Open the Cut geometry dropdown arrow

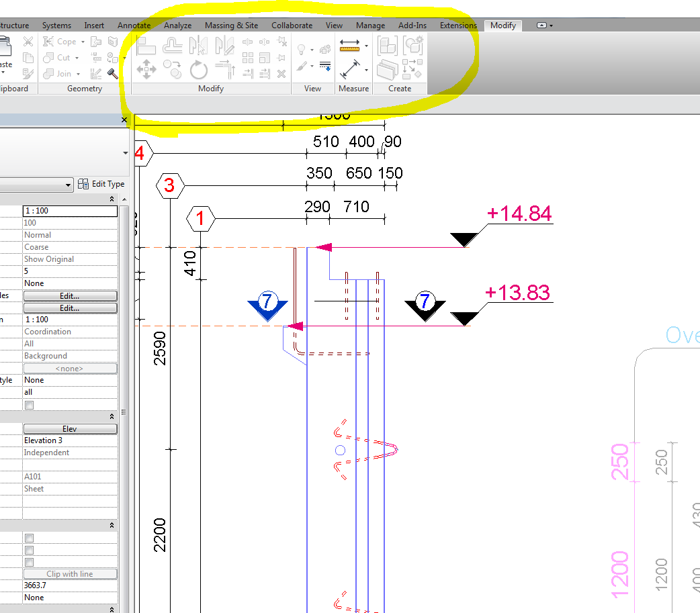coord(77,58)
